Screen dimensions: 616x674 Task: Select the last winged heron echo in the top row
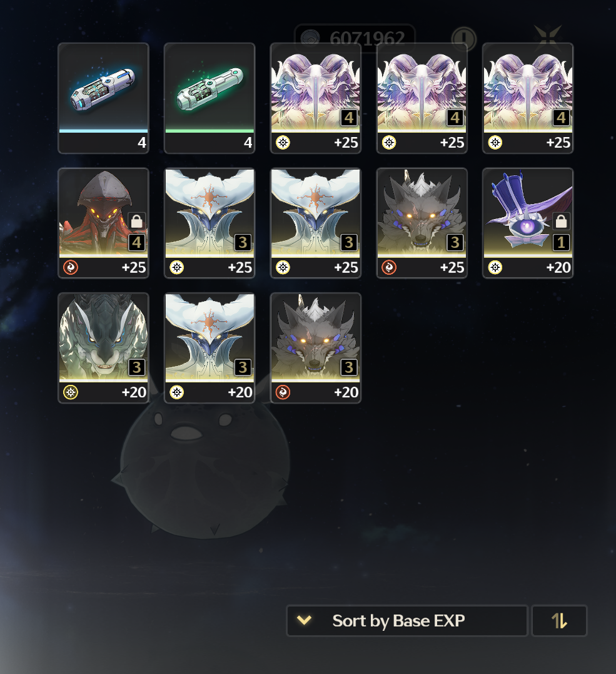[528, 98]
